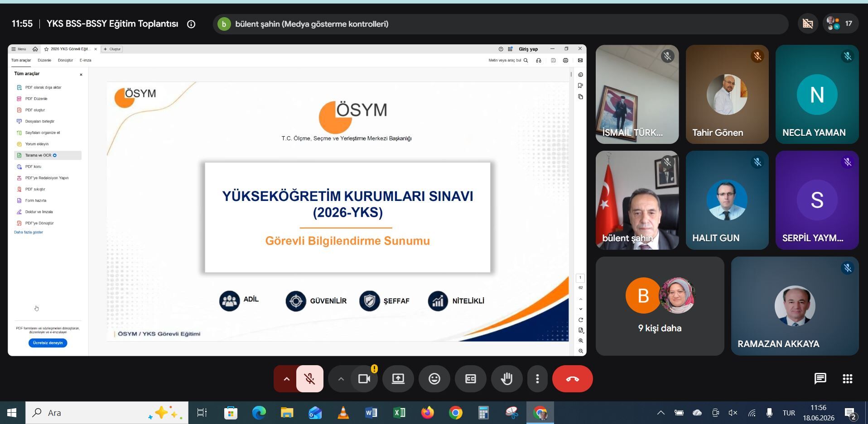Open the bookmarks icon on right rail
Screen dimensions: 868x424
[580, 86]
